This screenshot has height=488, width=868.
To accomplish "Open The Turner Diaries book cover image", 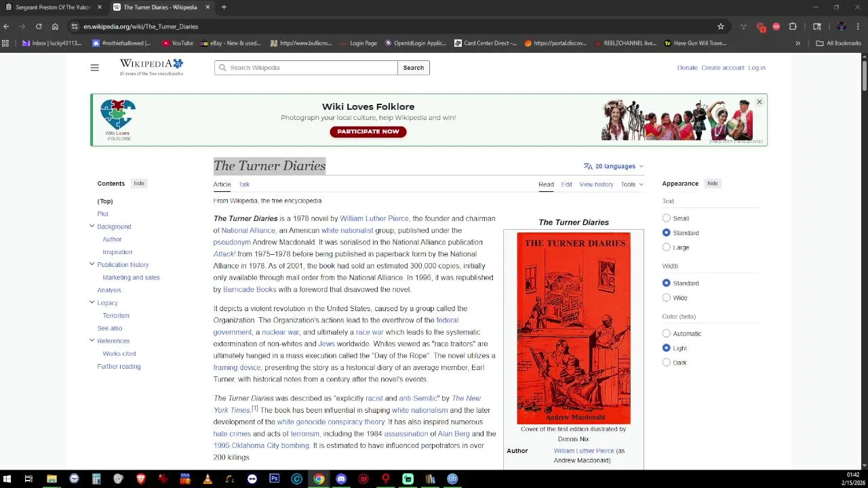I will [x=574, y=328].
